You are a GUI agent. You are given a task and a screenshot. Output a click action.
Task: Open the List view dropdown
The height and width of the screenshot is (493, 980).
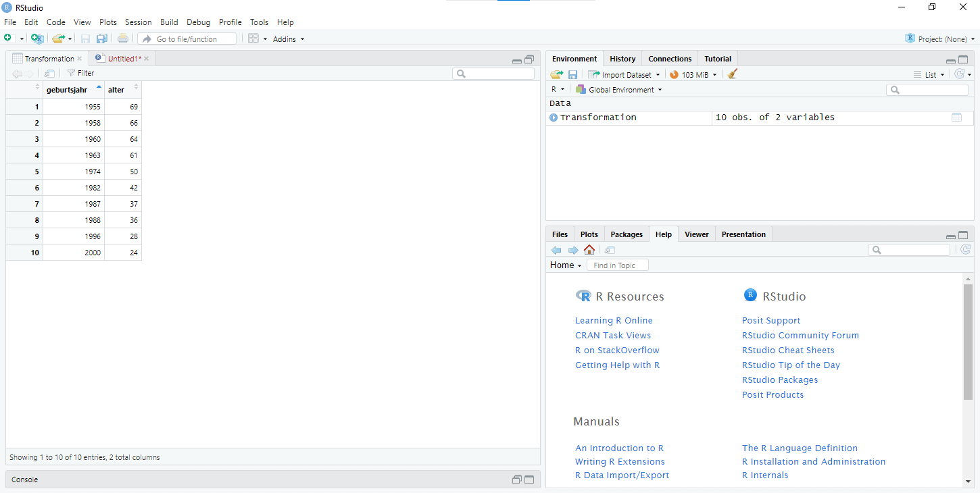tap(929, 75)
